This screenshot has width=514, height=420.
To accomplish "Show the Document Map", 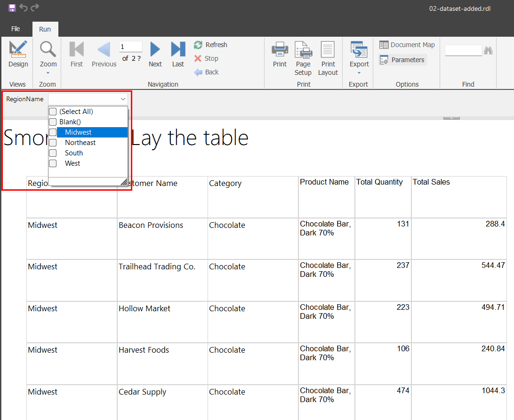I will point(407,45).
